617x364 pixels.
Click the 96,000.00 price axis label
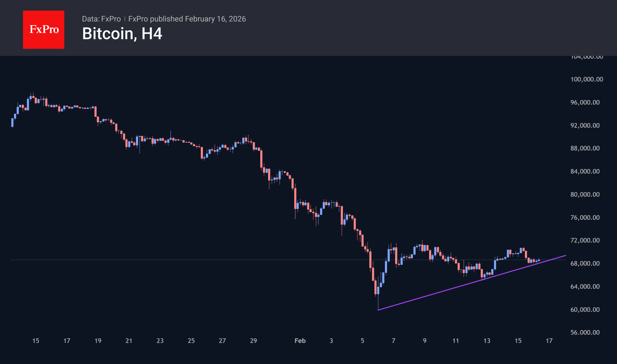[x=585, y=102]
